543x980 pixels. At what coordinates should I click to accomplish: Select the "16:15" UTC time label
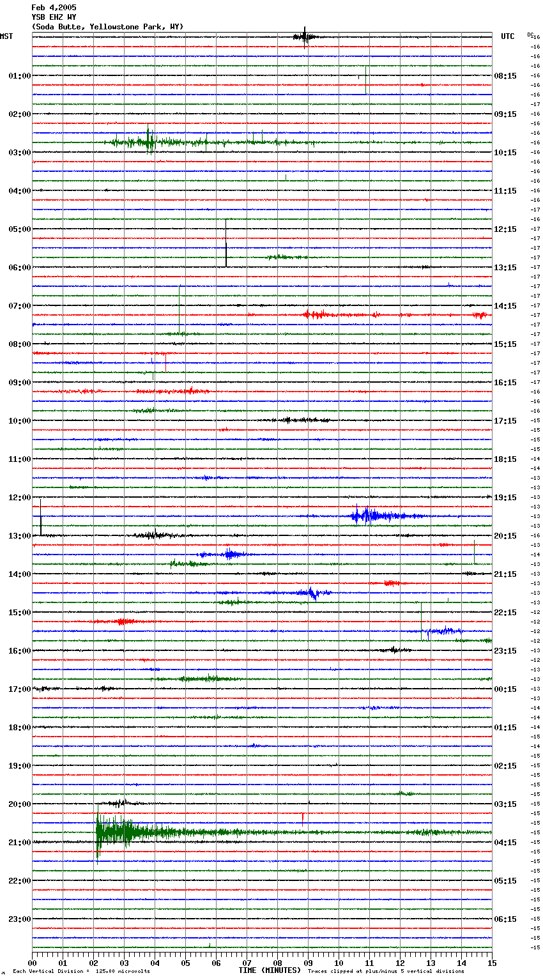[x=505, y=383]
